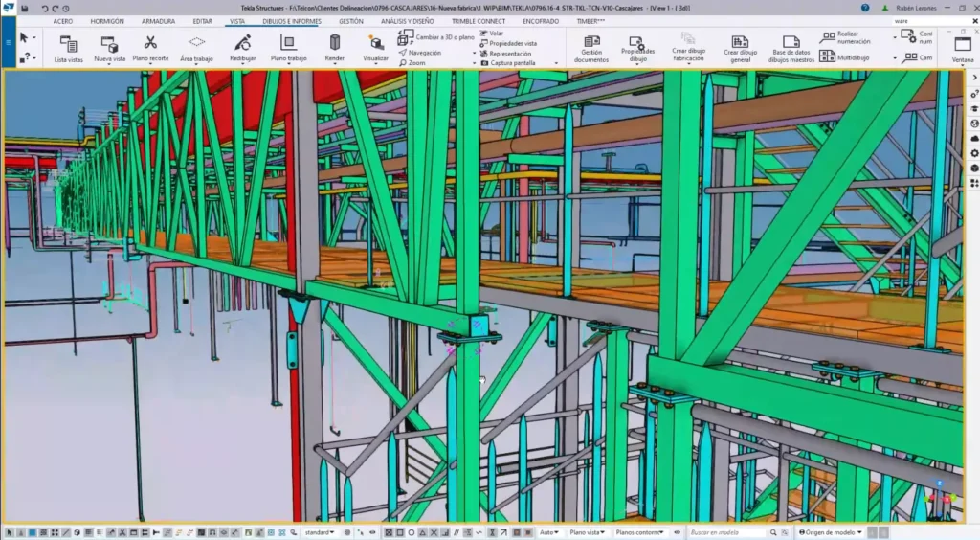The height and width of the screenshot is (540, 980).
Task: Click the search magnifier in Buscar en modelo
Action: pos(773,532)
